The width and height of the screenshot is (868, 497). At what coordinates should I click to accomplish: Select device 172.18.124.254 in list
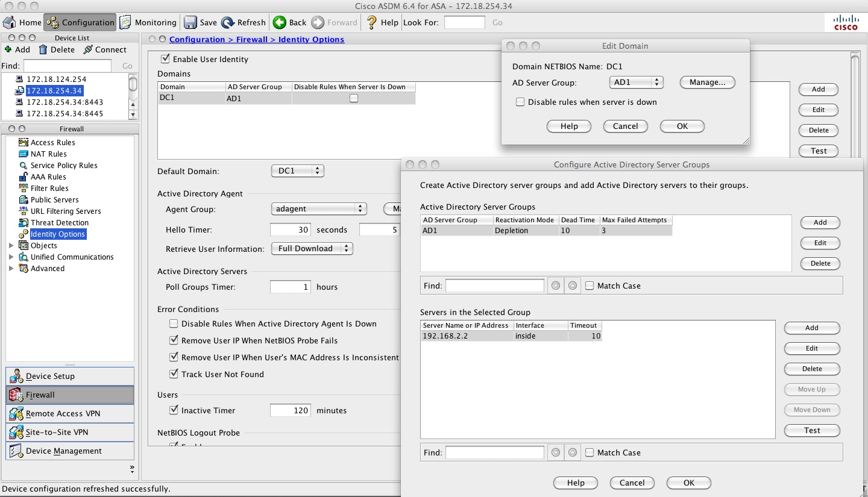(x=57, y=80)
